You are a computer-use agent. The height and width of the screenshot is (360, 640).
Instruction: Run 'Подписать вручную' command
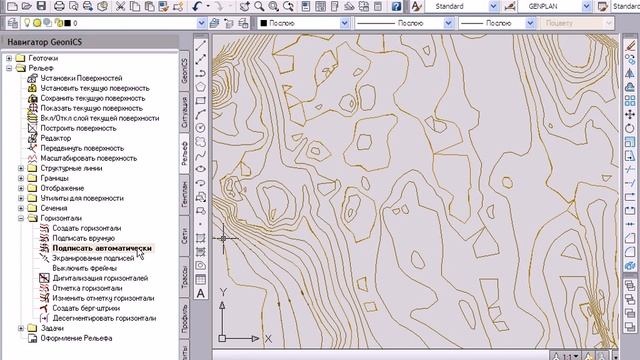[x=83, y=238]
